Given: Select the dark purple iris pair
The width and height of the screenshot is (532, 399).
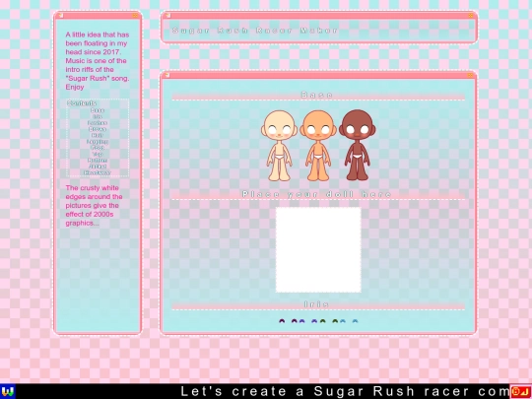Looking at the screenshot, I should 288,321.
